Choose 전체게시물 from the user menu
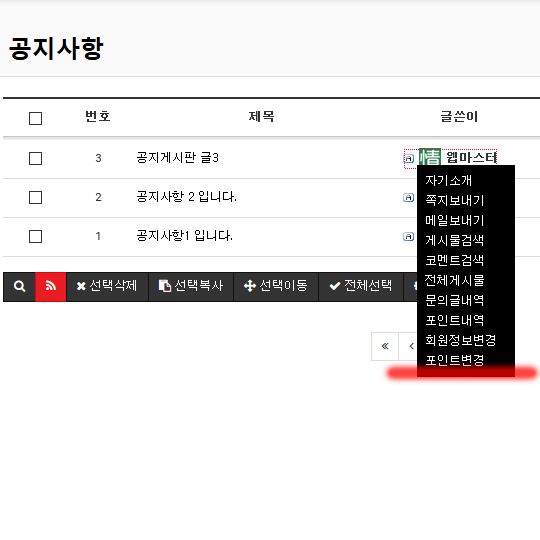 coord(455,280)
